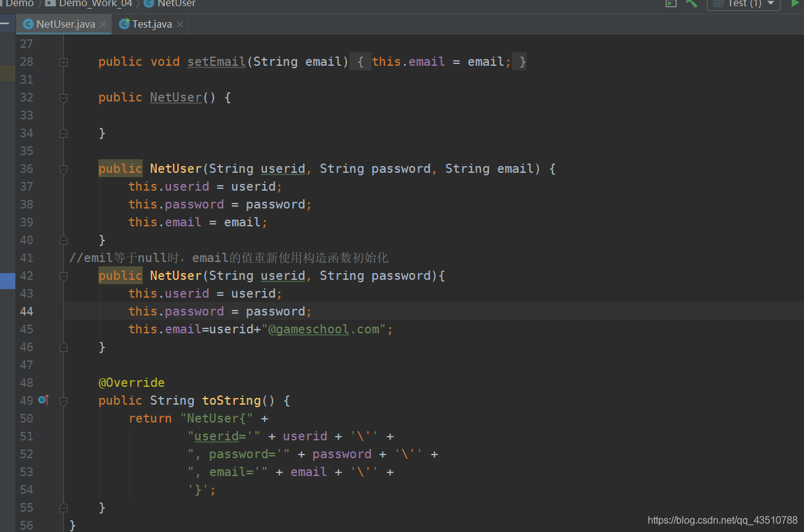Click line number 50 in the gutter

pyautogui.click(x=26, y=418)
